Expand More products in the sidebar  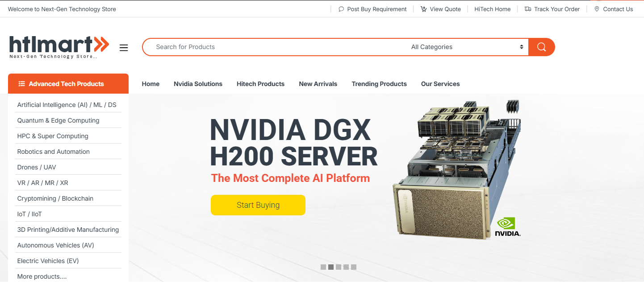[42, 276]
